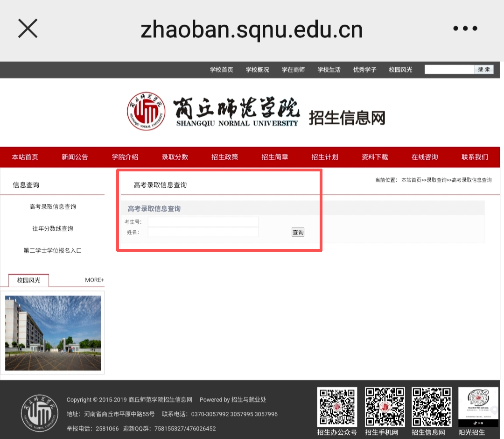
Task: Click the 招生信息网 header title text
Action: [x=347, y=118]
